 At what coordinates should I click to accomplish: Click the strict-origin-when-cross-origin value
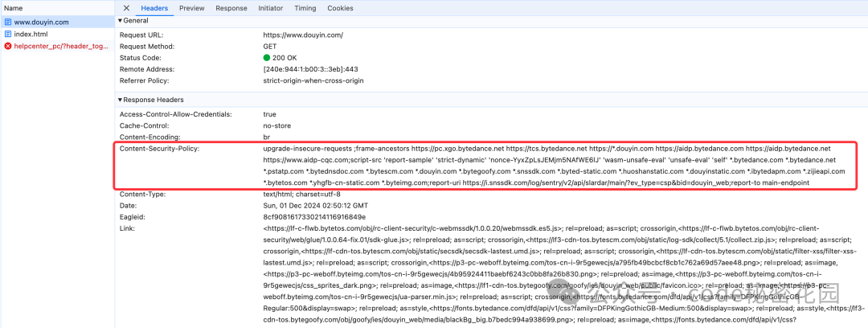[313, 81]
